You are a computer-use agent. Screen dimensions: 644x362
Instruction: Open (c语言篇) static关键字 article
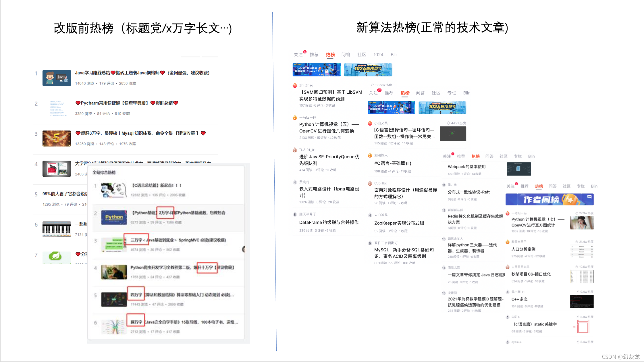(535, 324)
